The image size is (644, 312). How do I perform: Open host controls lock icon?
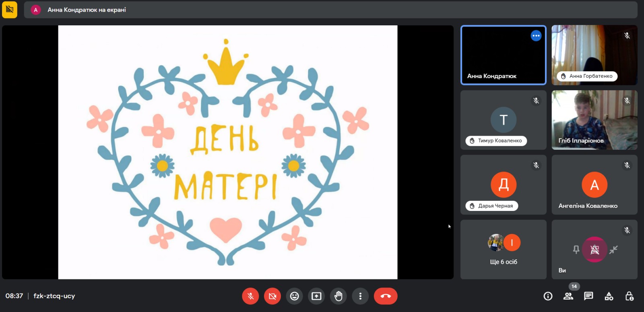pyautogui.click(x=630, y=296)
